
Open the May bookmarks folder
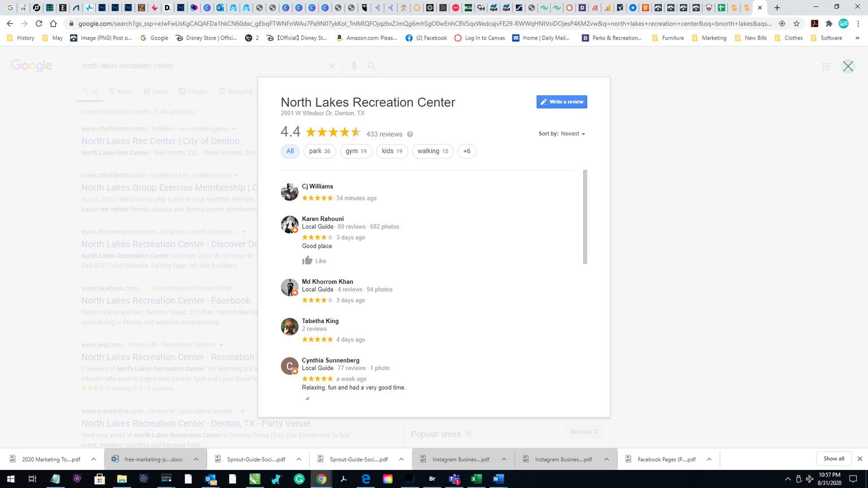[53, 38]
